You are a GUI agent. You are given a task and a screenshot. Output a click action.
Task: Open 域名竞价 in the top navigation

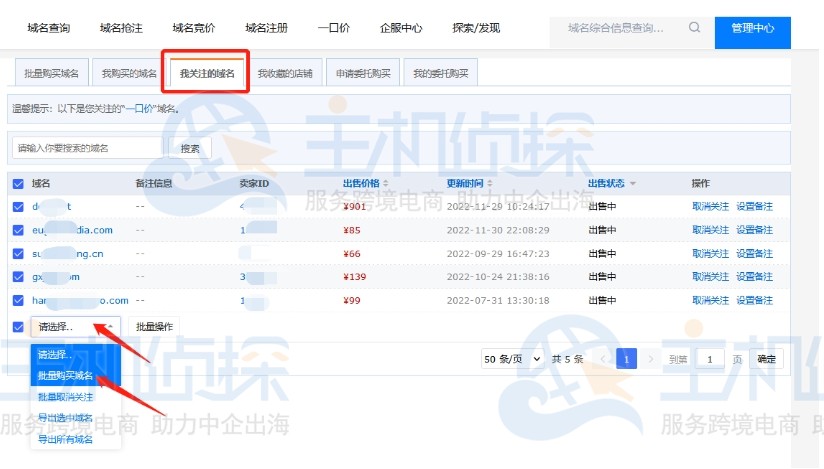pyautogui.click(x=194, y=28)
